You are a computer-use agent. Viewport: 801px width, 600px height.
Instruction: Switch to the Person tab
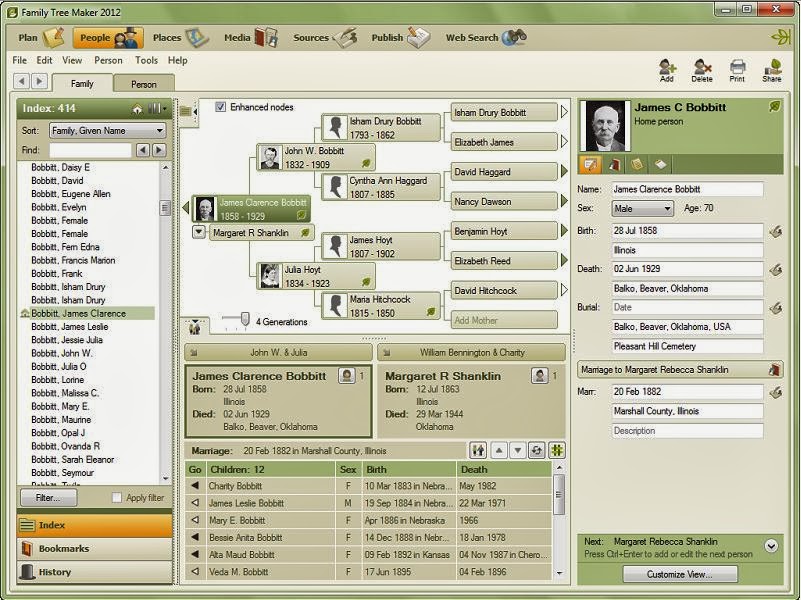(142, 84)
